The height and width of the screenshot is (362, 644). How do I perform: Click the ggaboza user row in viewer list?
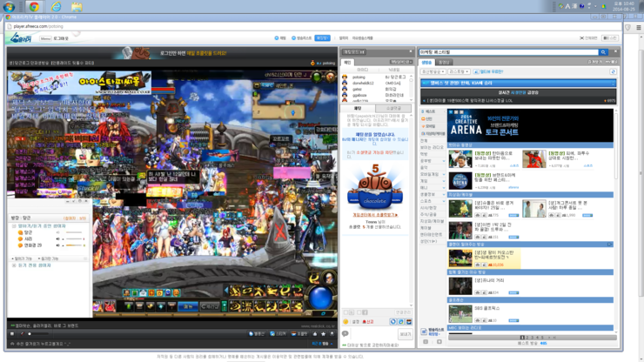(x=375, y=95)
